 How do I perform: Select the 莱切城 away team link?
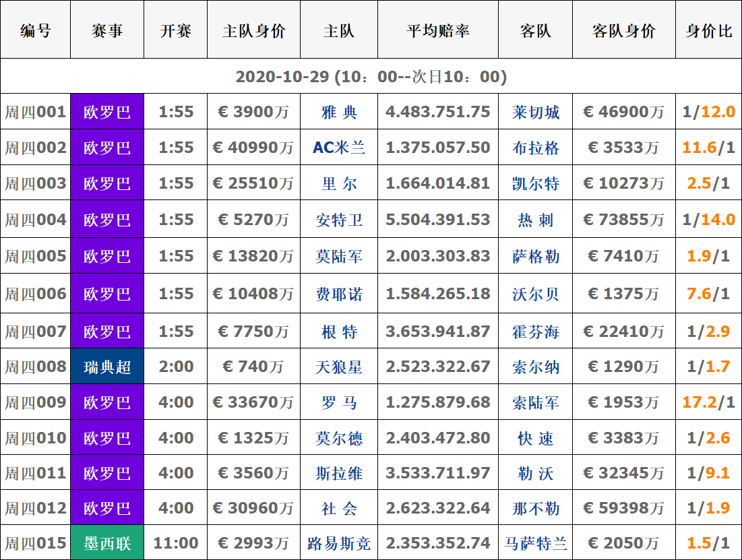click(536, 112)
